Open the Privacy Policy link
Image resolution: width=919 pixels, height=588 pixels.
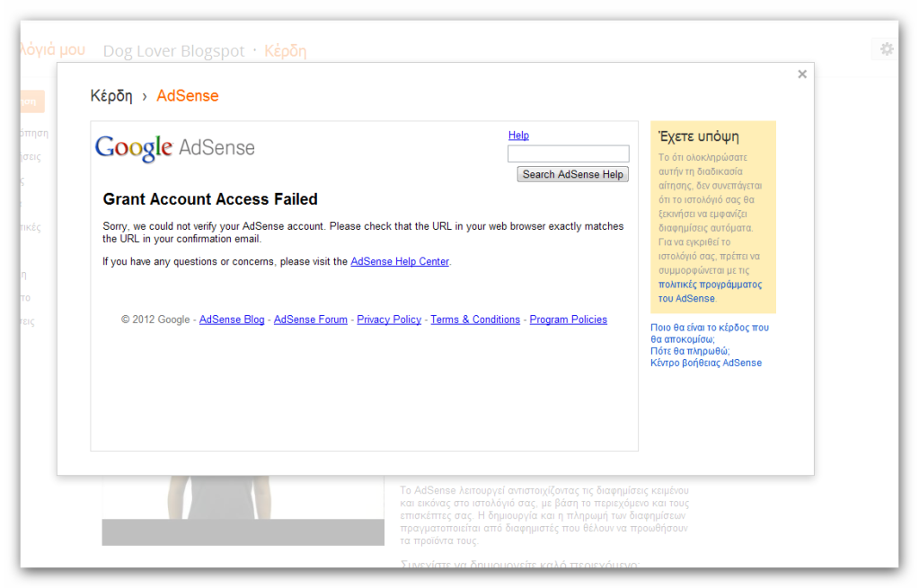(389, 320)
